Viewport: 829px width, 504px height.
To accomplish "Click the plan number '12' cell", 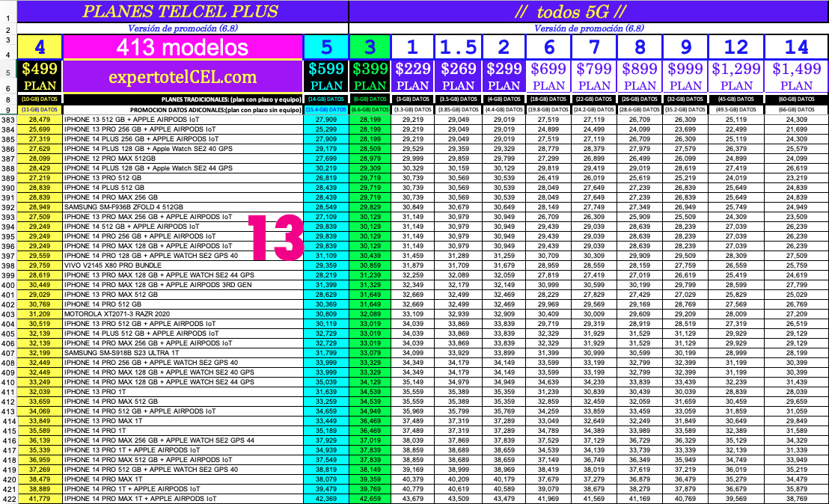I will 736,48.
